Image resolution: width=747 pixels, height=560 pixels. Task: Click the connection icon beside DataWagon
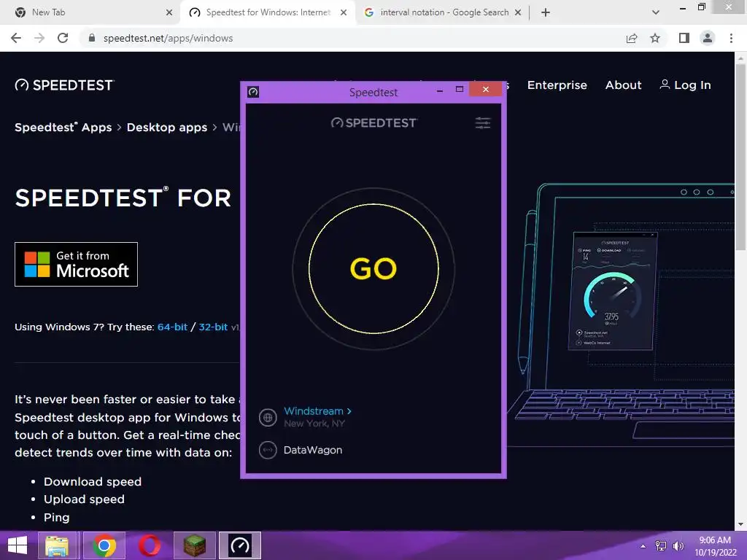point(268,450)
